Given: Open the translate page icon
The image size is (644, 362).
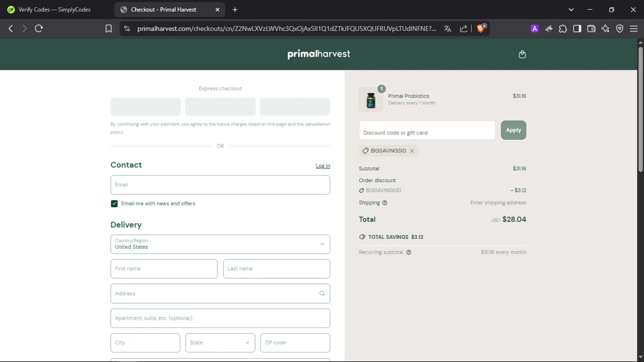Looking at the screenshot, I should [447, 29].
